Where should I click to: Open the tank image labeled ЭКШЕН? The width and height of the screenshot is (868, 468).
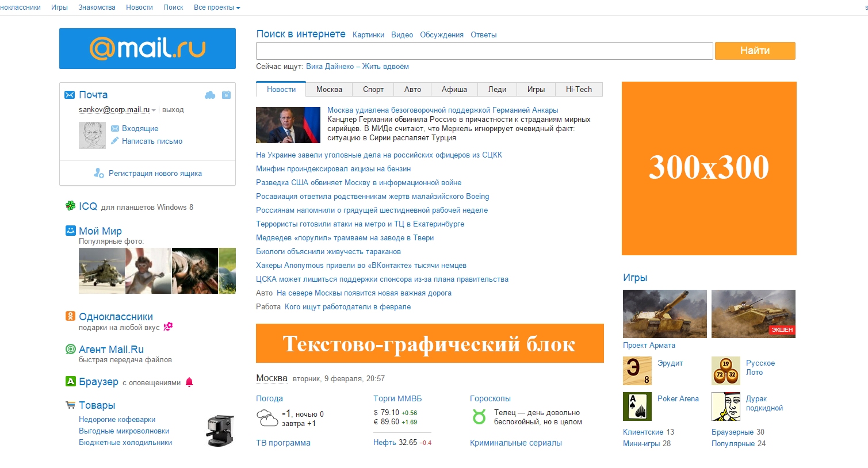[x=754, y=314]
